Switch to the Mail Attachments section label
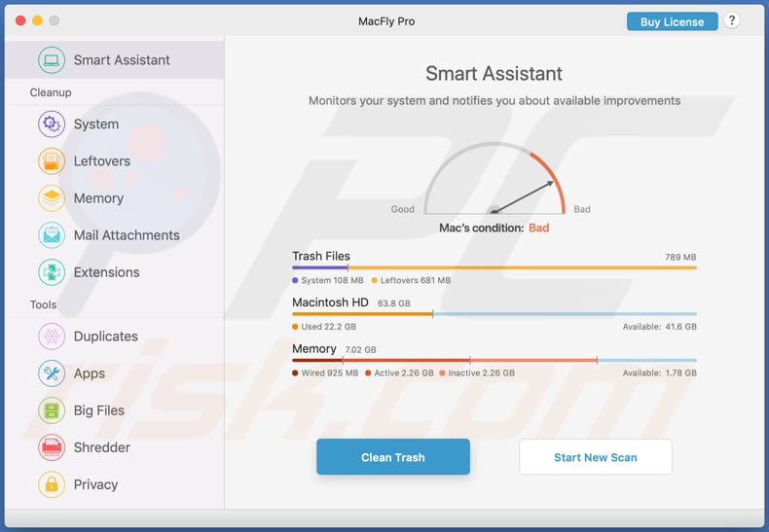 (127, 235)
